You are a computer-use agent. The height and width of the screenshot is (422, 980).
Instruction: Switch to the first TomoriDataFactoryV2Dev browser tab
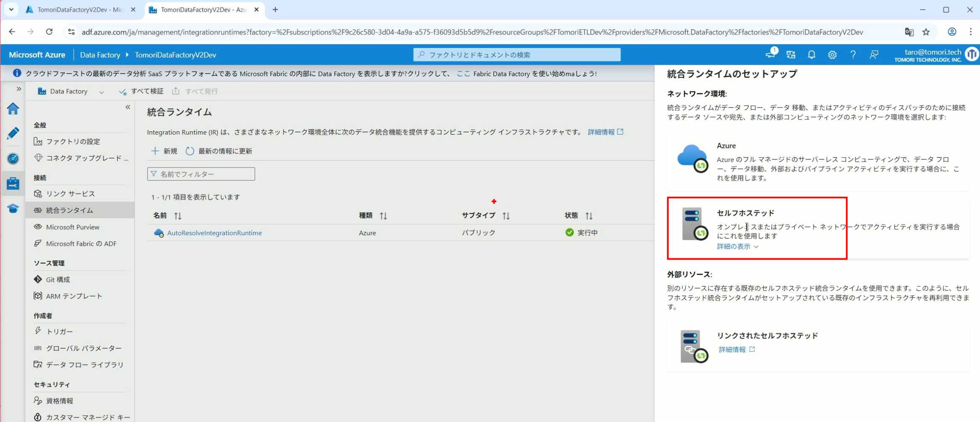[80, 10]
